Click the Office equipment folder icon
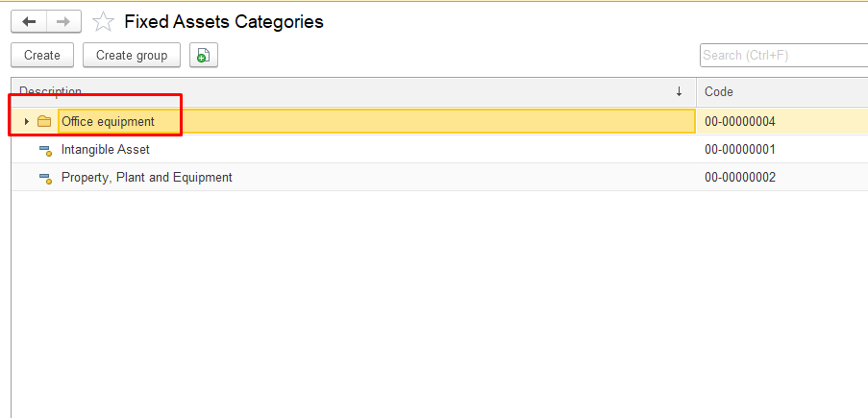This screenshot has height=418, width=868. (44, 122)
